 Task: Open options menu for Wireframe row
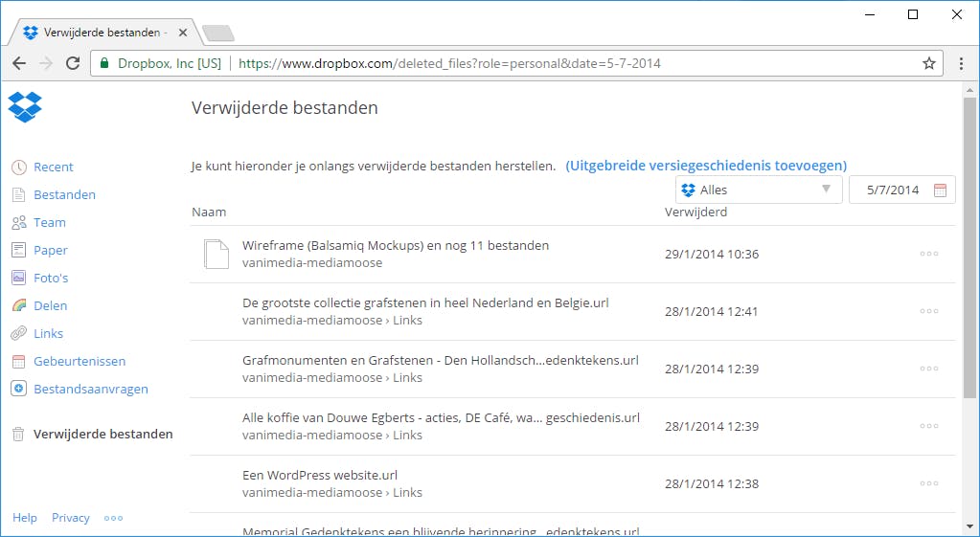tap(929, 254)
